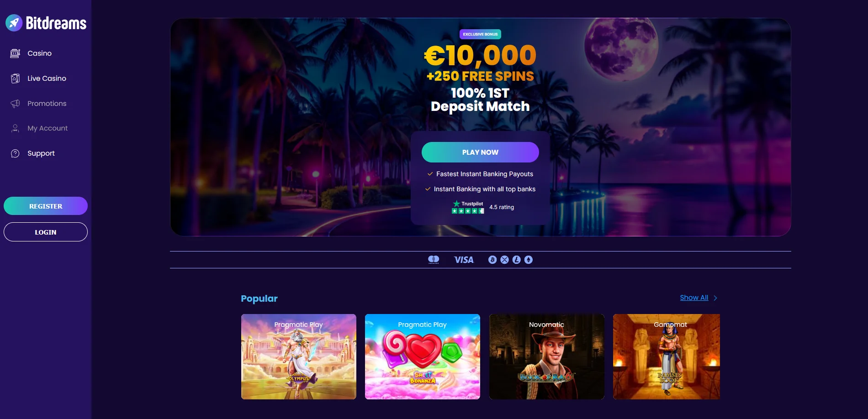
Task: Click the Casino slot machine icon
Action: (15, 53)
